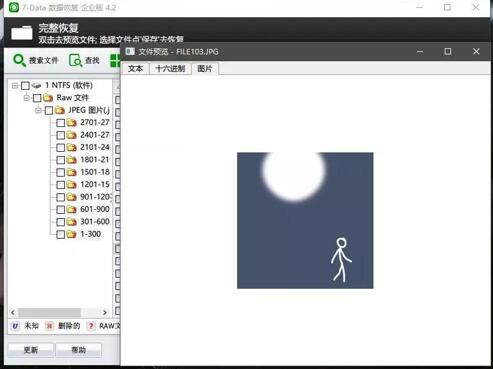Click the Raw 文件 folder icon
The width and height of the screenshot is (493, 369).
coord(48,98)
